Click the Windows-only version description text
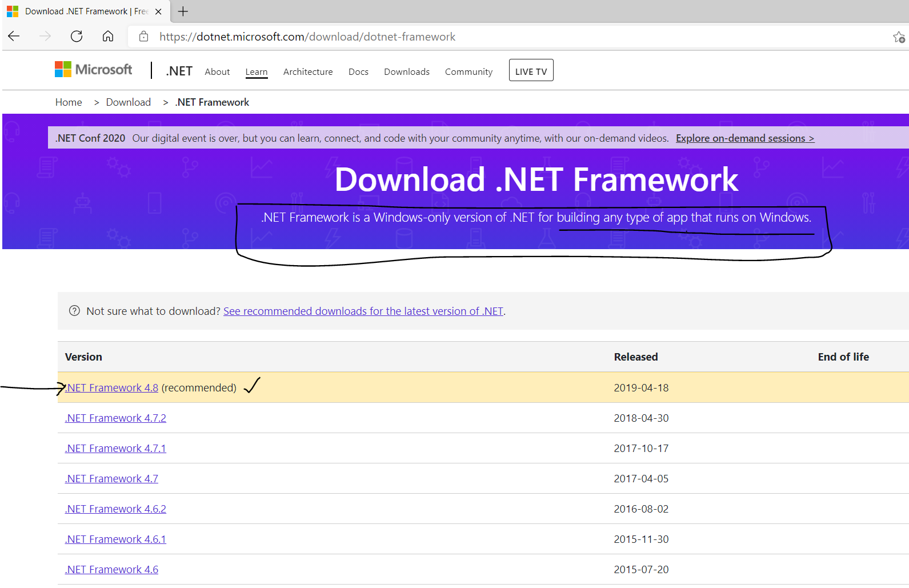This screenshot has height=588, width=909. (x=536, y=217)
